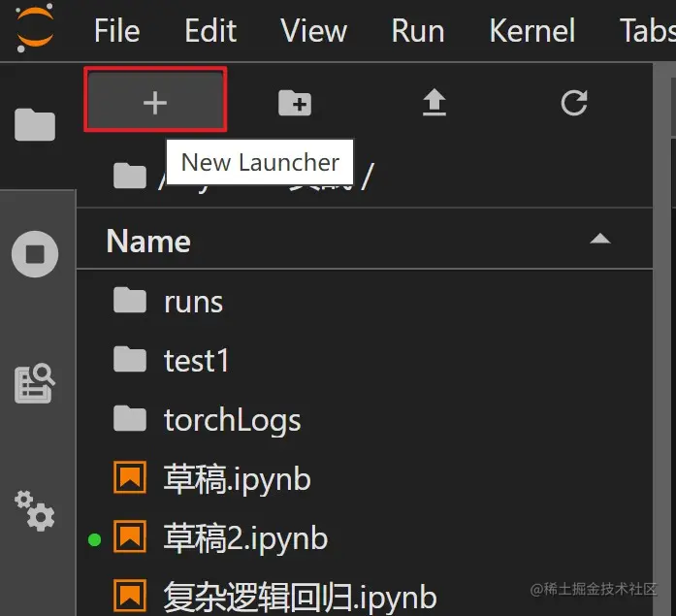Image resolution: width=676 pixels, height=616 pixels.
Task: Click the notebook icon of 草稿.ipynb
Action: (130, 477)
